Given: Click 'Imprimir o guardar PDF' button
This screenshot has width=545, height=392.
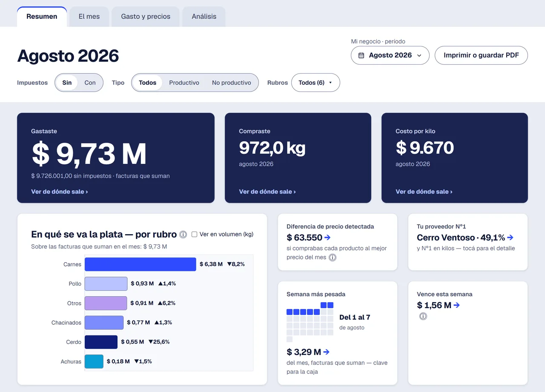Looking at the screenshot, I should point(481,55).
